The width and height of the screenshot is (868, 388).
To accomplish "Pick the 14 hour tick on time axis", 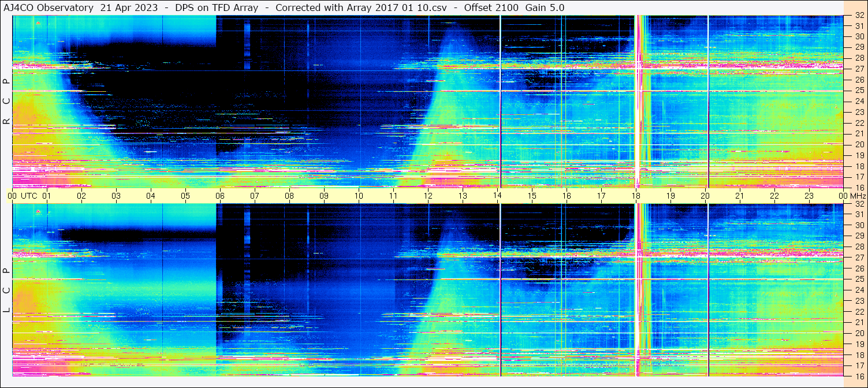I will click(x=497, y=196).
